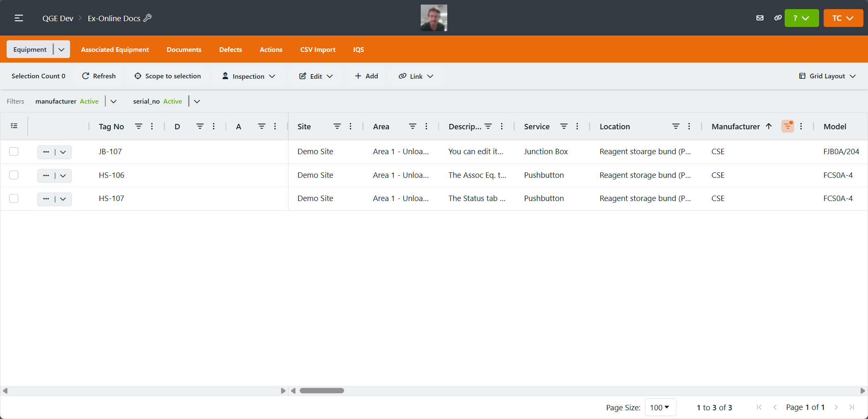
Task: Open Page Size 100 dropdown
Action: pyautogui.click(x=660, y=407)
